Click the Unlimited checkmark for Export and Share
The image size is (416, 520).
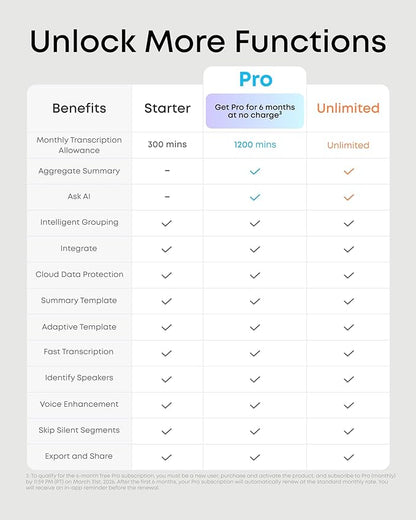(349, 457)
